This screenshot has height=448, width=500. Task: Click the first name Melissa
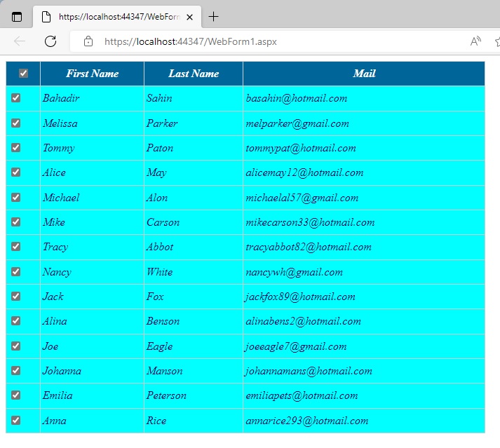point(60,123)
